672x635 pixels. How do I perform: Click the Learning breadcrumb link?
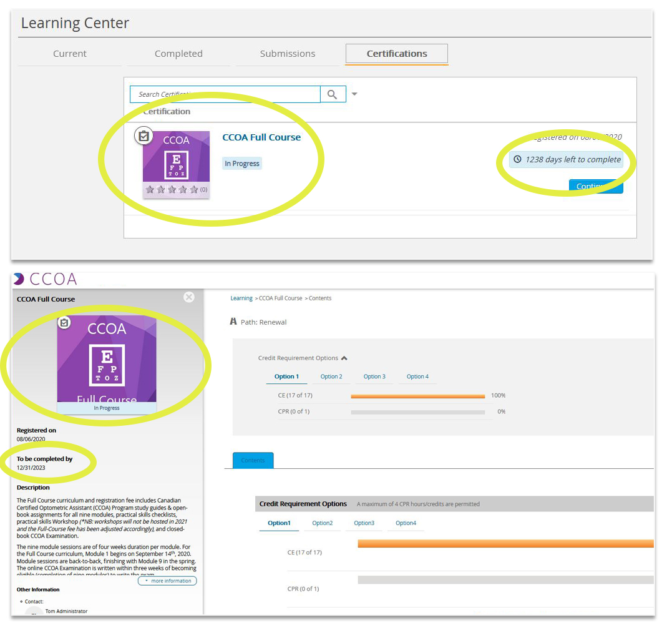tap(241, 298)
